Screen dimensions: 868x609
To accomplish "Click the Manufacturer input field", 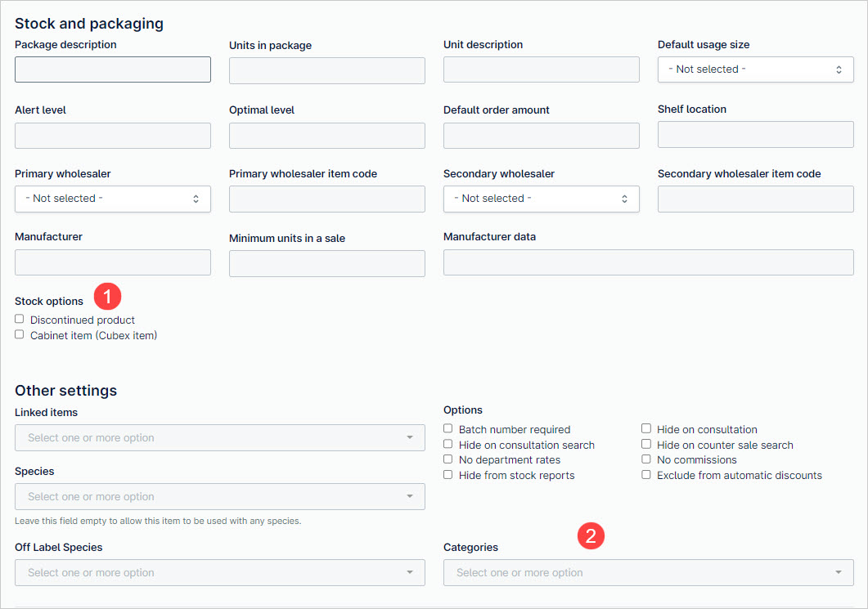I will [x=113, y=262].
